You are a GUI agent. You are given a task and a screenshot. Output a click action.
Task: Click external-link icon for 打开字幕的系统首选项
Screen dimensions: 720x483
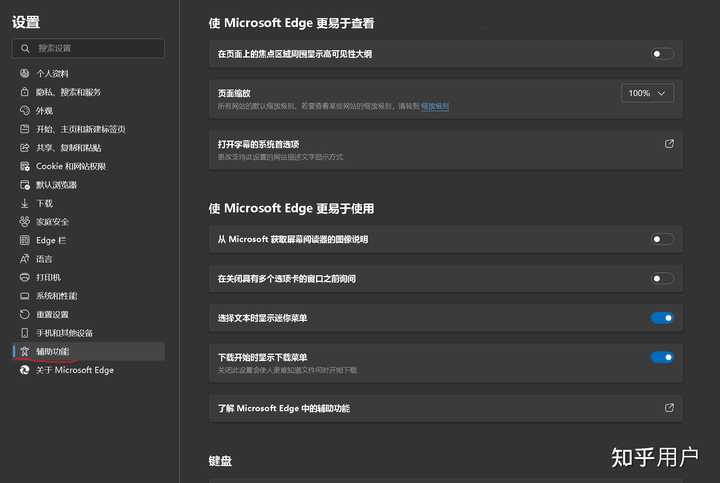(669, 144)
